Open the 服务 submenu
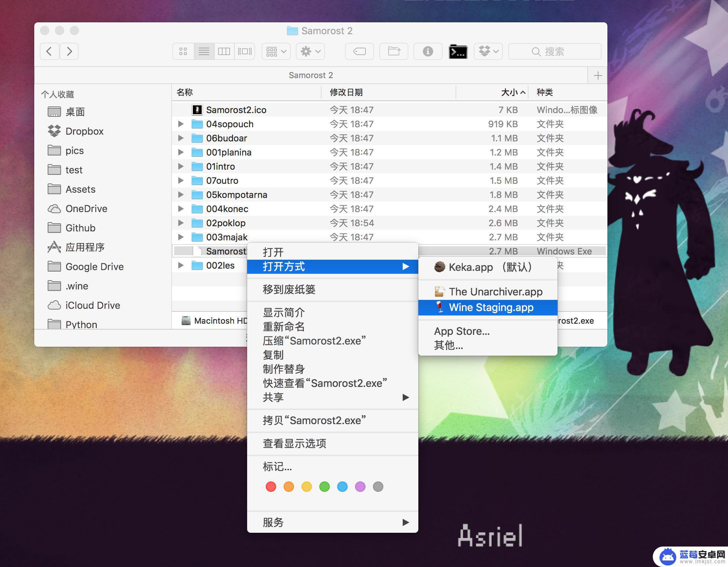728x567 pixels. pyautogui.click(x=333, y=522)
